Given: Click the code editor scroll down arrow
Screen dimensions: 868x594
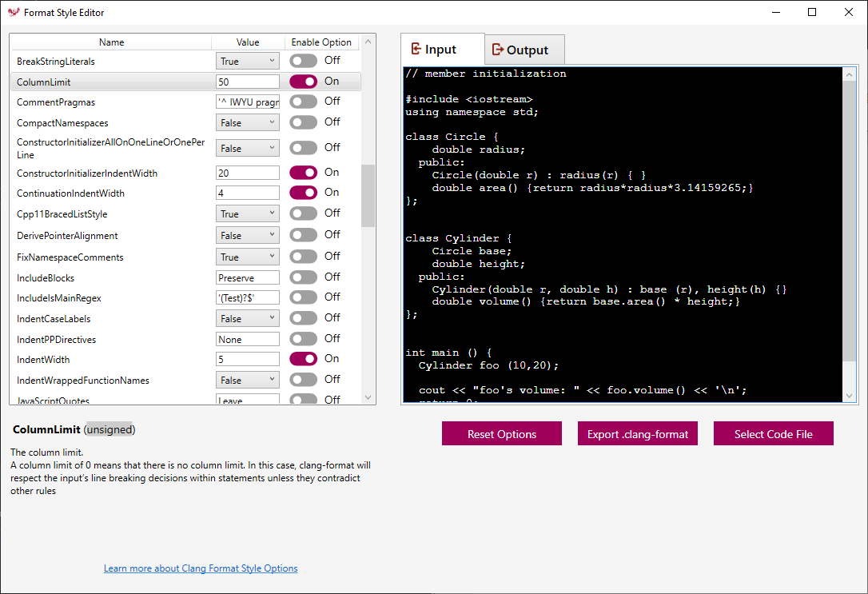Looking at the screenshot, I should [849, 395].
